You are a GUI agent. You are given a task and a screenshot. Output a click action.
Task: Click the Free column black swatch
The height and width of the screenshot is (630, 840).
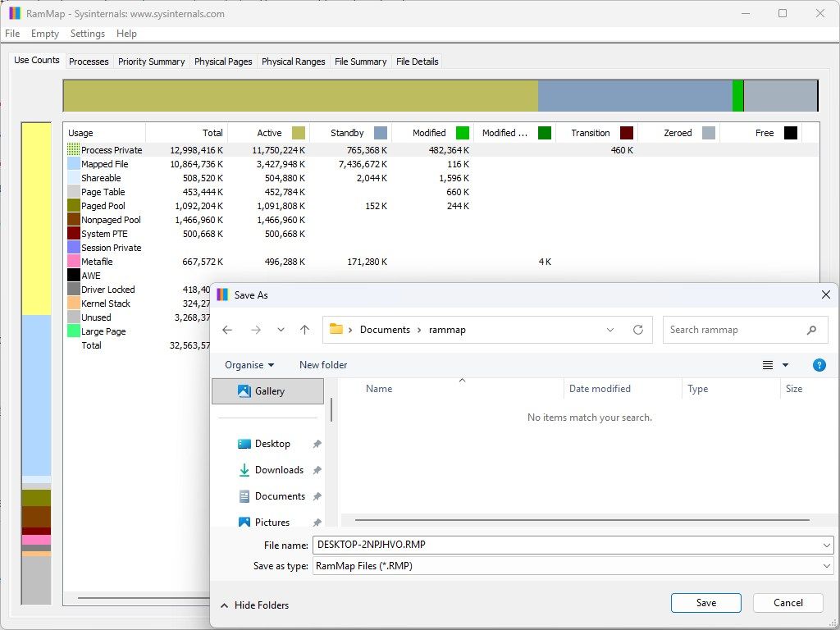point(791,133)
